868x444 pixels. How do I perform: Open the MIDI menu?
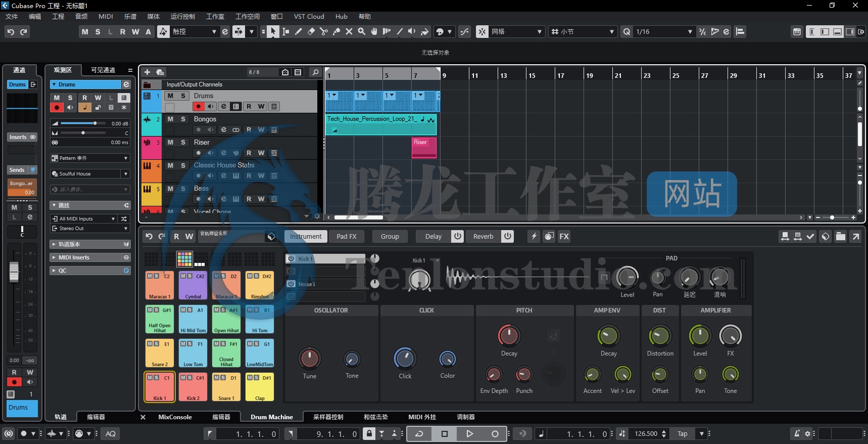click(106, 16)
